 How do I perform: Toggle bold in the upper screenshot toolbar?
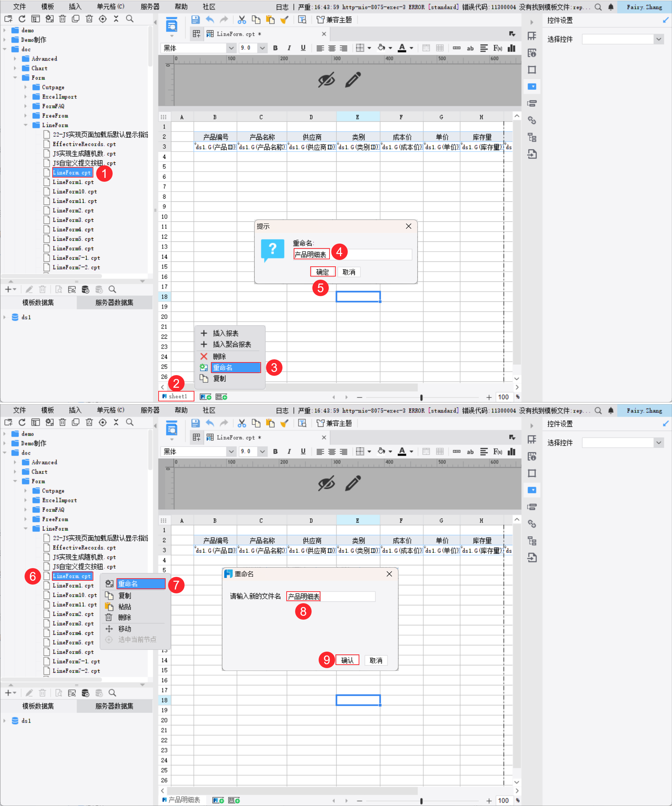point(275,48)
